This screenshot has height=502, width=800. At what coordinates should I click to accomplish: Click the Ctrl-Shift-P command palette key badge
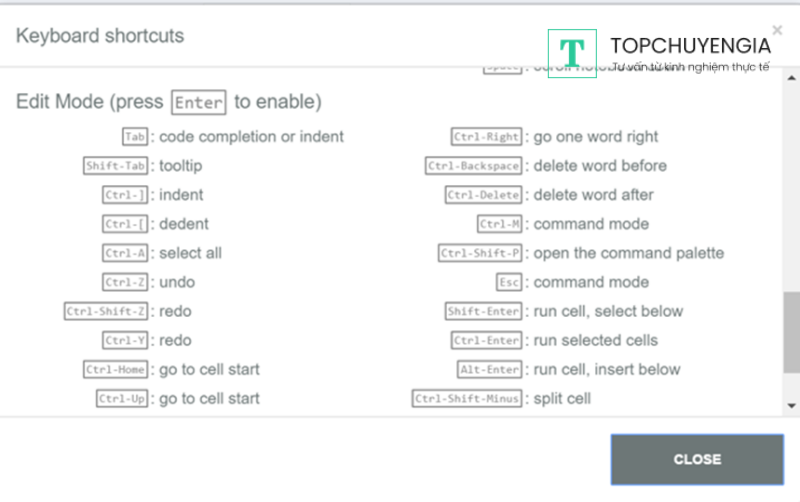[482, 253]
